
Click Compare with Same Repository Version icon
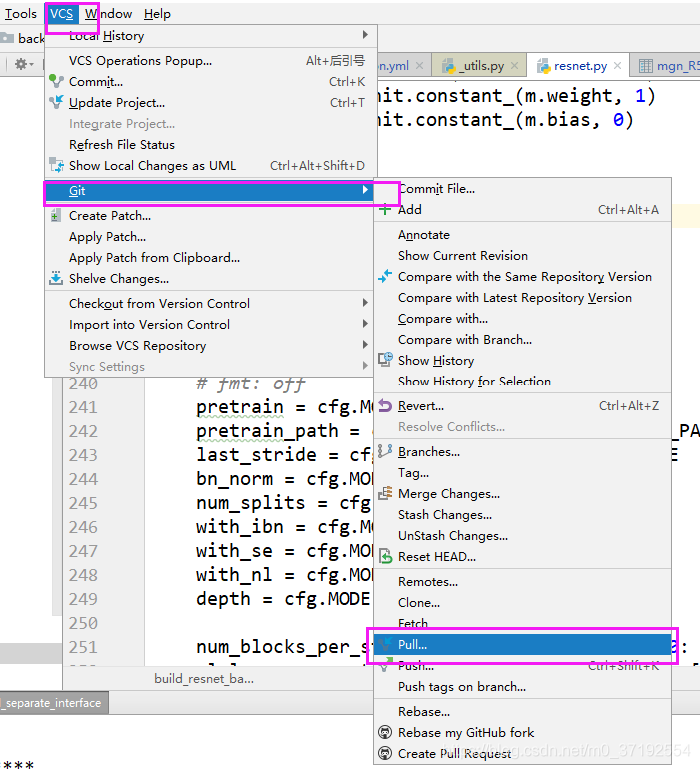click(x=385, y=276)
